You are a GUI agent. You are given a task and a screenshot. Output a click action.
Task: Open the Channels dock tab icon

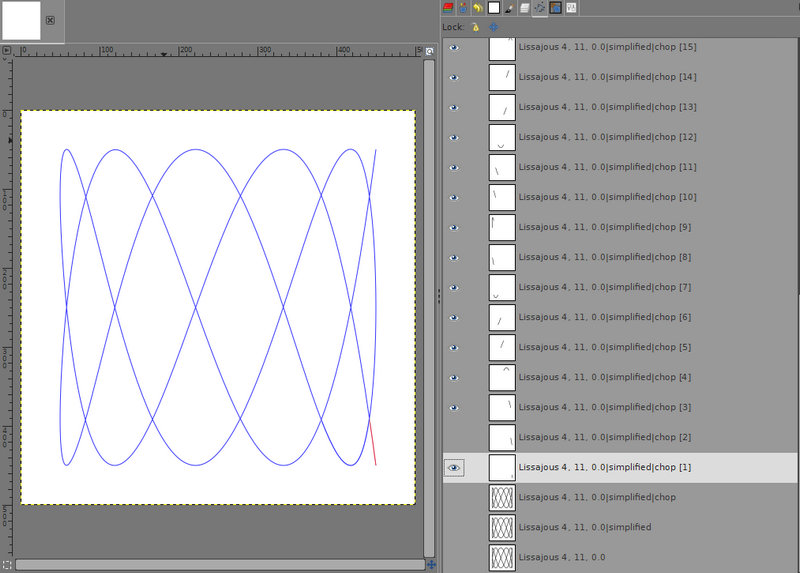[463, 7]
